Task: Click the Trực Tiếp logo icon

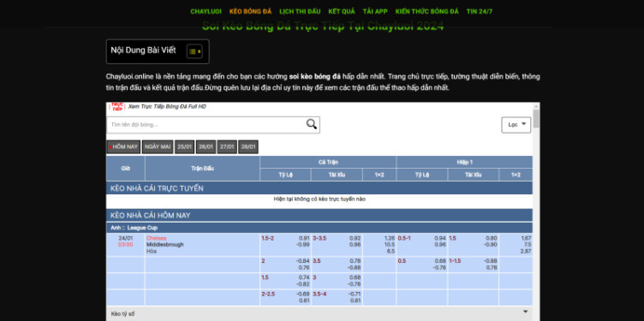Action: click(116, 107)
